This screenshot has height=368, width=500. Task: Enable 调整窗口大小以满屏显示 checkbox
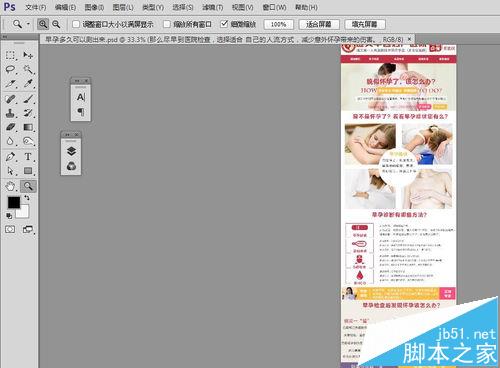pyautogui.click(x=76, y=24)
